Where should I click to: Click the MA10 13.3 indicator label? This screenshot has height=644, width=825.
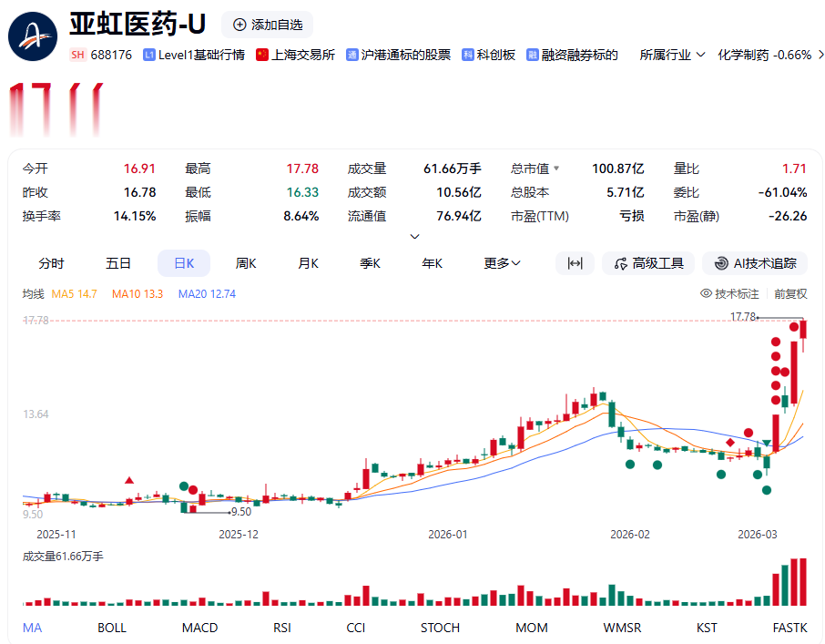click(137, 293)
